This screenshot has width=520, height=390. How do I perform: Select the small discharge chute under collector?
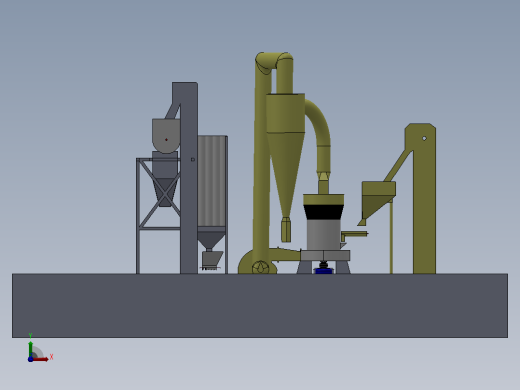212,259
